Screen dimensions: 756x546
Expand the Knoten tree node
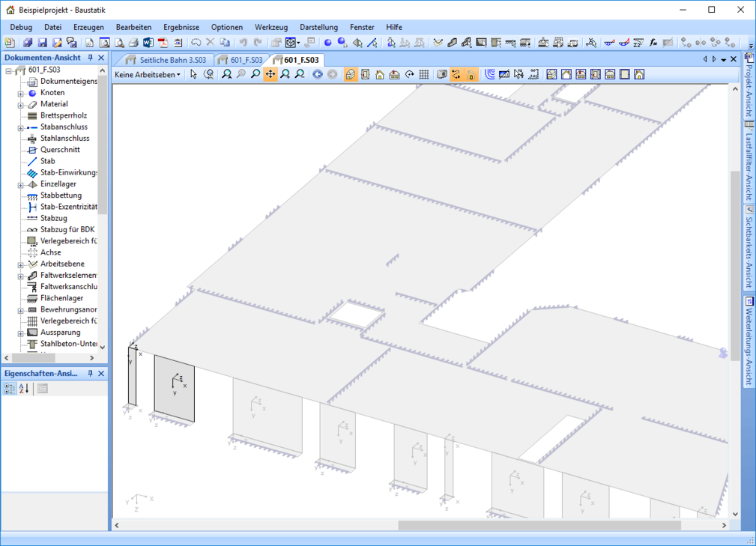coord(21,93)
